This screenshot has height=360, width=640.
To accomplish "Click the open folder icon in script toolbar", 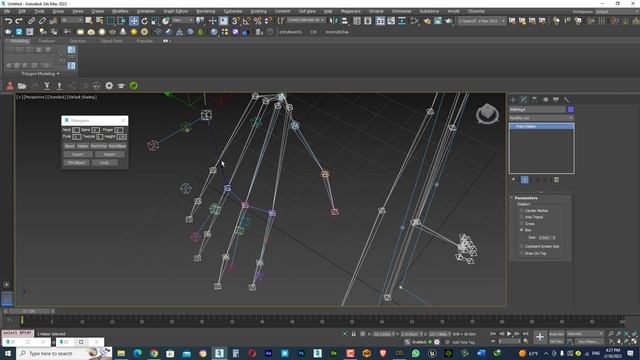I will point(22,86).
